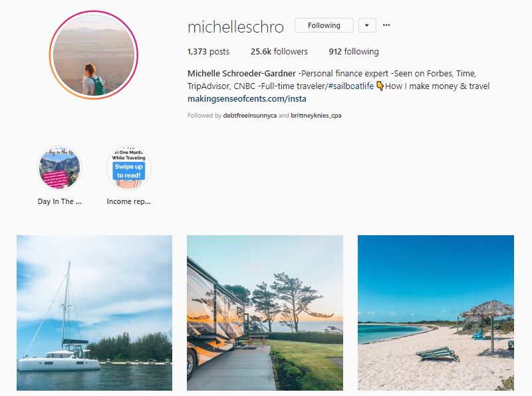Click the 1,373 posts count

pyautogui.click(x=208, y=52)
